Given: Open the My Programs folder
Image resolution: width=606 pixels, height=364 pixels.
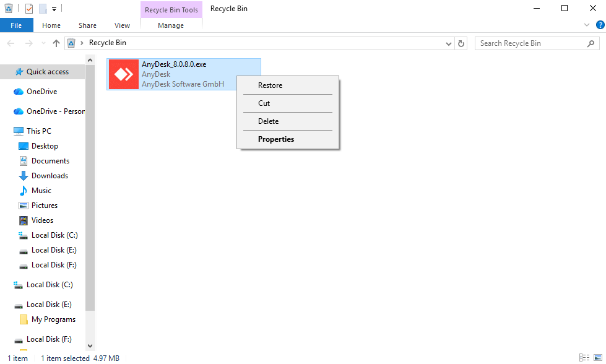Looking at the screenshot, I should [x=53, y=319].
